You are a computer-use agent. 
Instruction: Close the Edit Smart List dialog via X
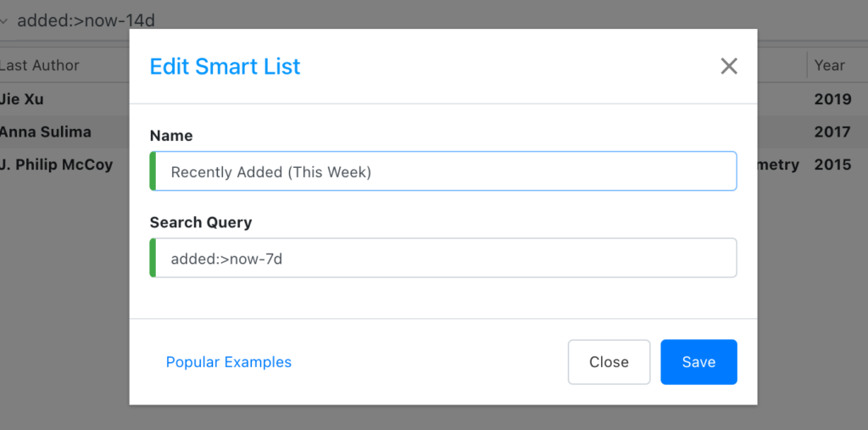728,66
